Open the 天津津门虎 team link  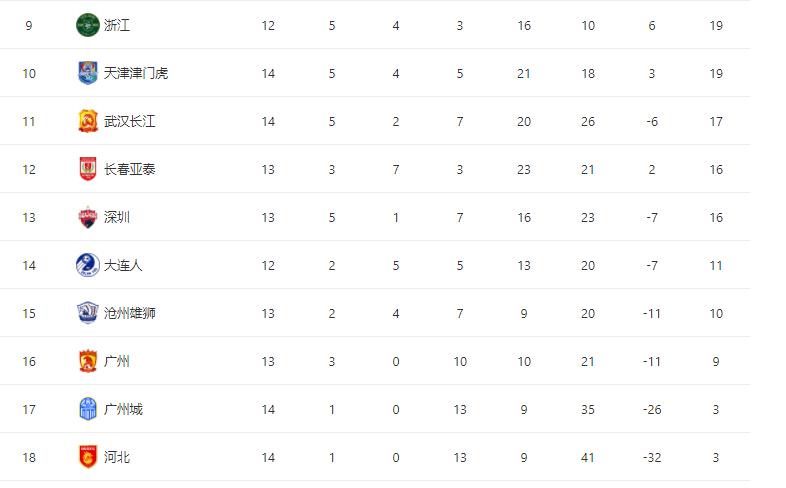pos(136,73)
